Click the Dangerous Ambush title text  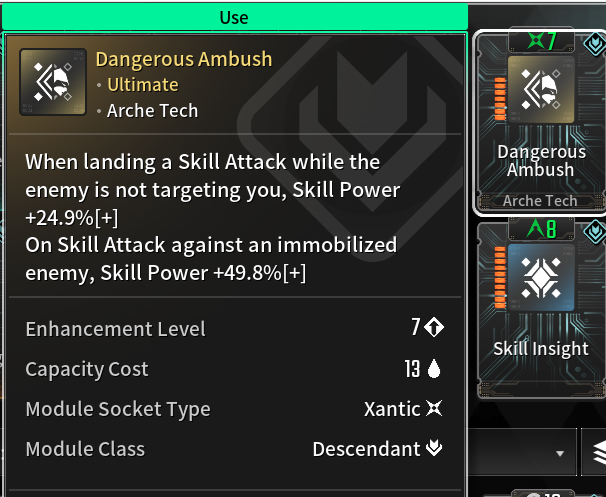pos(184,59)
